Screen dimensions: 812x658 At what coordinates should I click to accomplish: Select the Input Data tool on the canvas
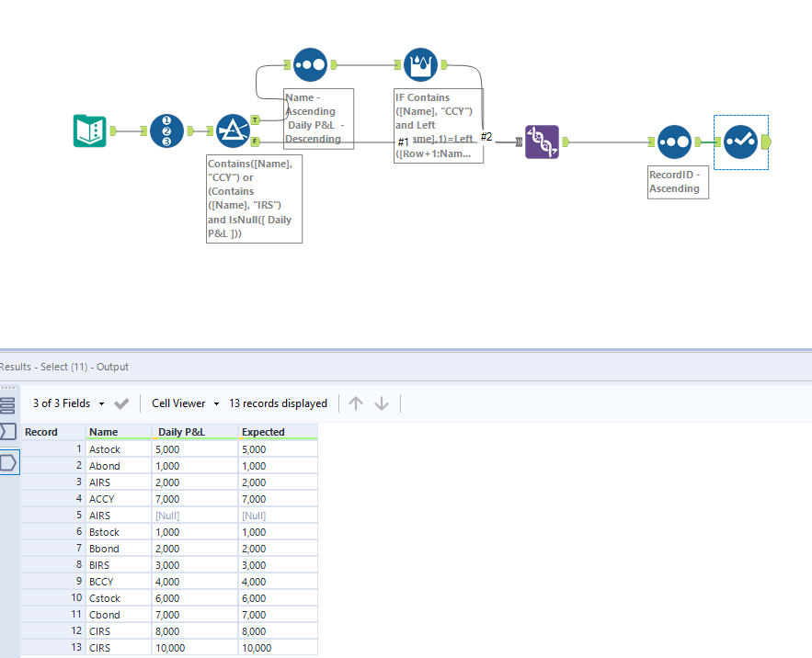[89, 131]
